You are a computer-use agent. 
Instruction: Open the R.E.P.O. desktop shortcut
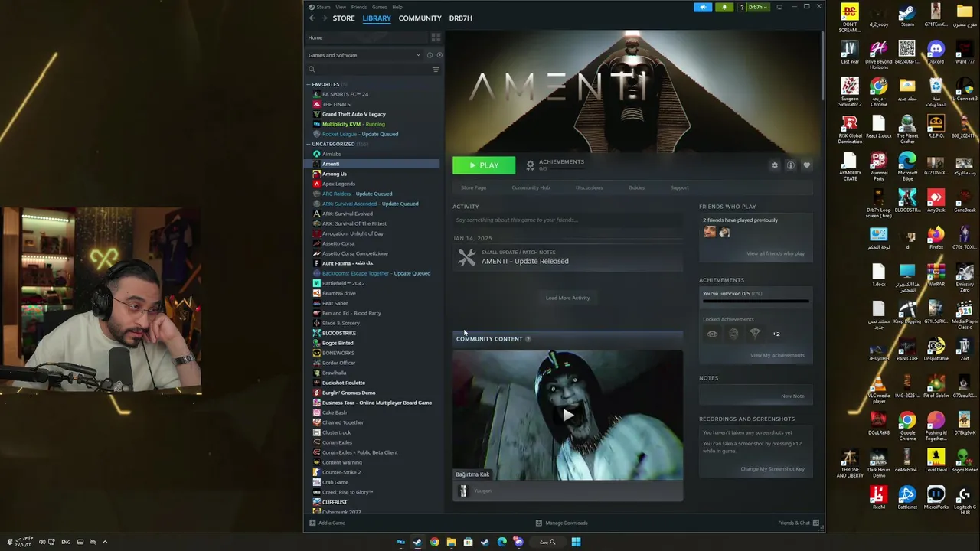pyautogui.click(x=936, y=127)
